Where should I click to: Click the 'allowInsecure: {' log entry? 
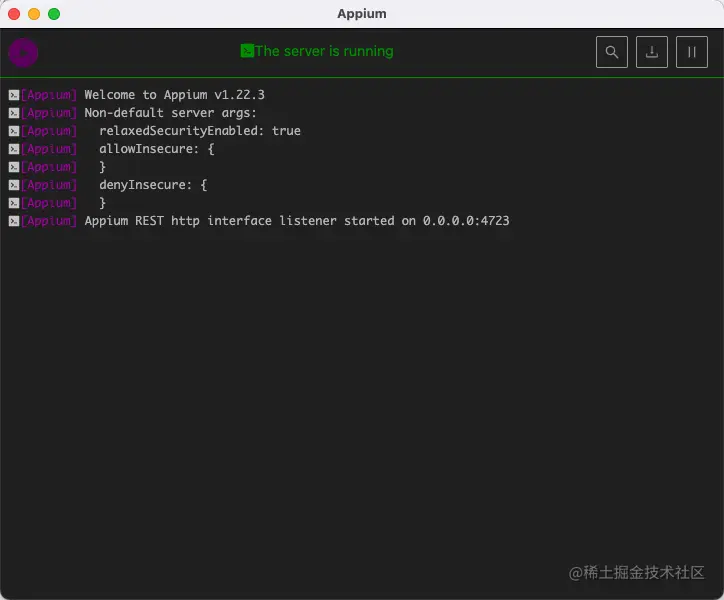[x=157, y=149]
